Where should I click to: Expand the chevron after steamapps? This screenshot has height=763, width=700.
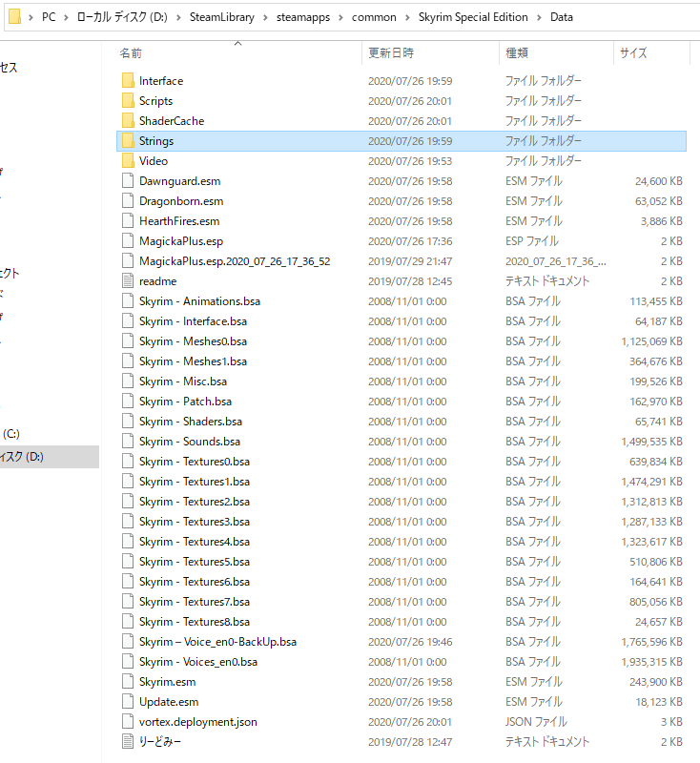pos(340,17)
